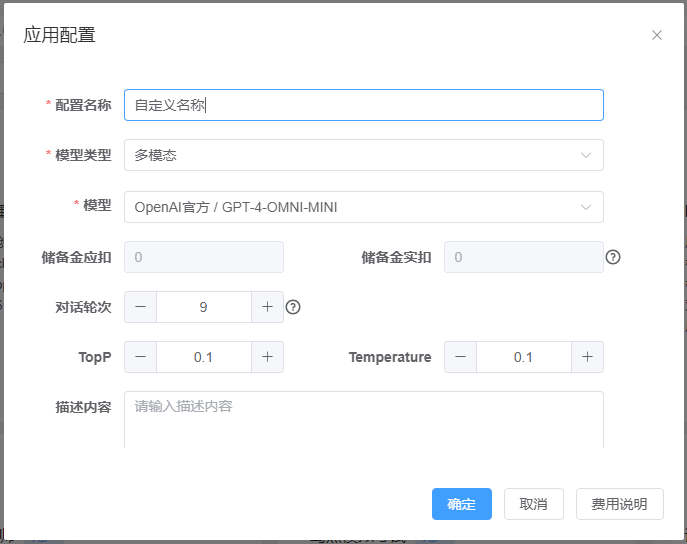
Task: Click the 确定 confirm button
Action: 461,504
